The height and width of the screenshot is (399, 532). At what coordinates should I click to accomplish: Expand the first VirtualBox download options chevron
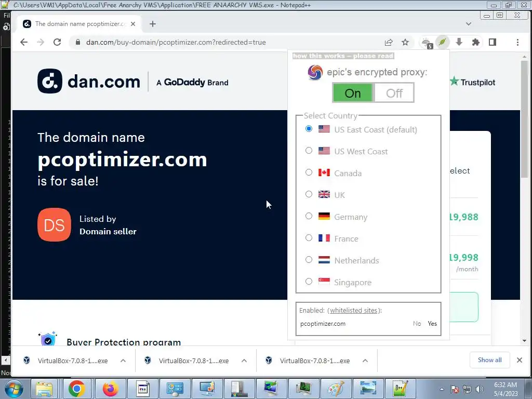click(x=123, y=361)
